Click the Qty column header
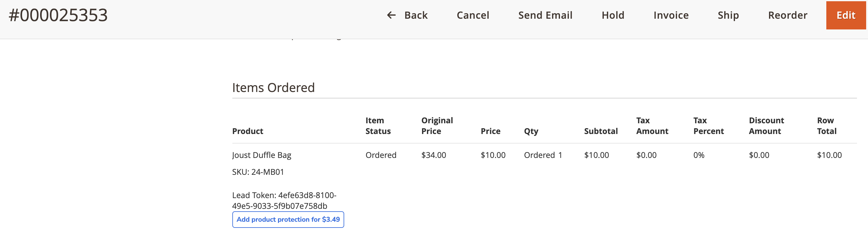The height and width of the screenshot is (249, 868). click(531, 131)
